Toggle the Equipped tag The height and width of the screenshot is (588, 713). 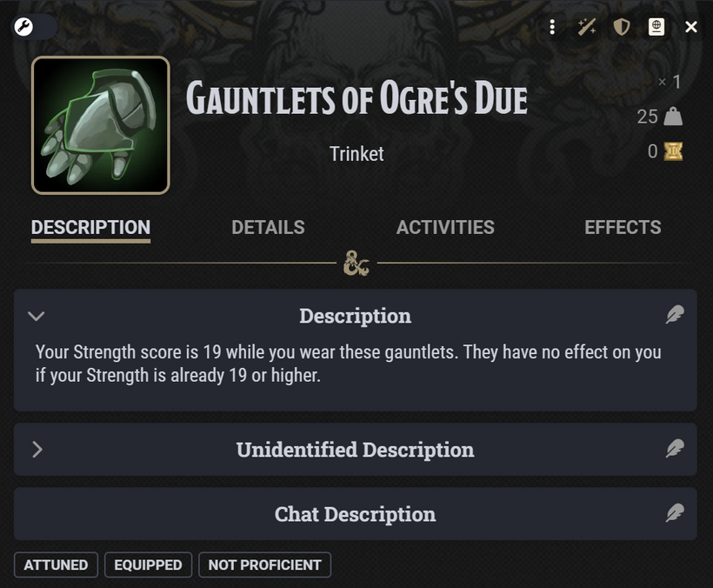[148, 565]
